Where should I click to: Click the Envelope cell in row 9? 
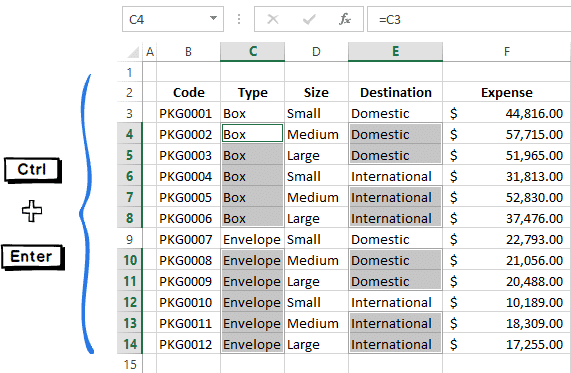252,239
